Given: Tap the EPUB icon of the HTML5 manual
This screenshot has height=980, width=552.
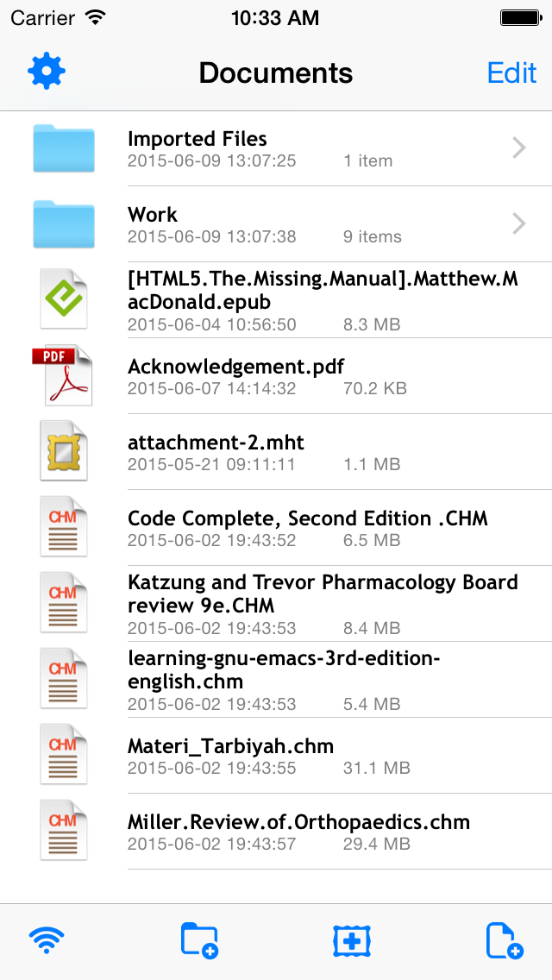Looking at the screenshot, I should tap(63, 298).
